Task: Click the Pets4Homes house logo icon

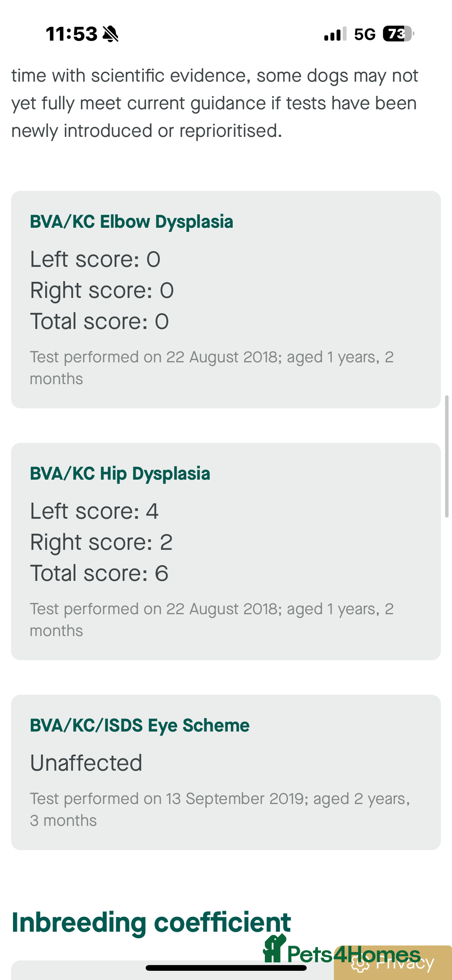Action: pyautogui.click(x=274, y=949)
